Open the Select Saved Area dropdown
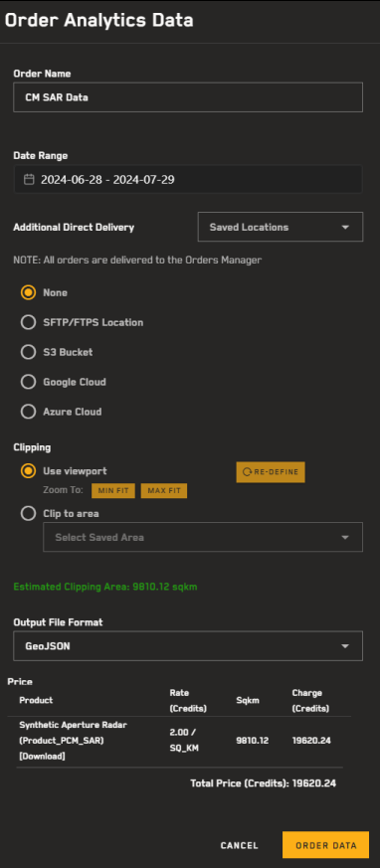This screenshot has height=868, width=380. click(203, 537)
